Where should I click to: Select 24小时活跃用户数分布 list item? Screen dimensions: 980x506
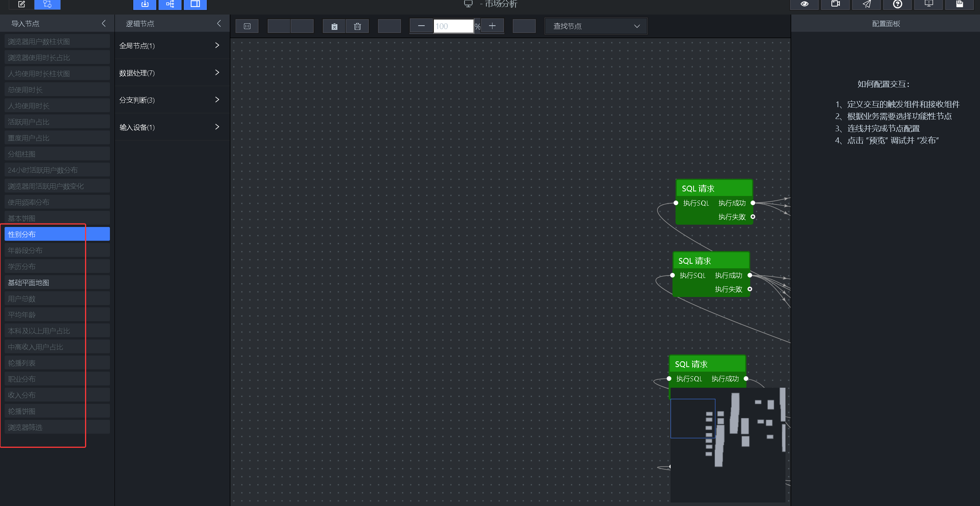point(57,170)
